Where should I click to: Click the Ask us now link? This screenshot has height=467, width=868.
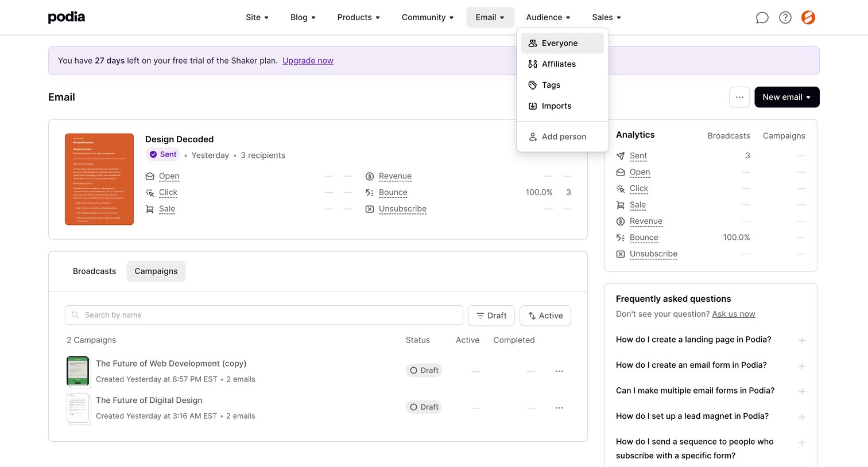[734, 314]
